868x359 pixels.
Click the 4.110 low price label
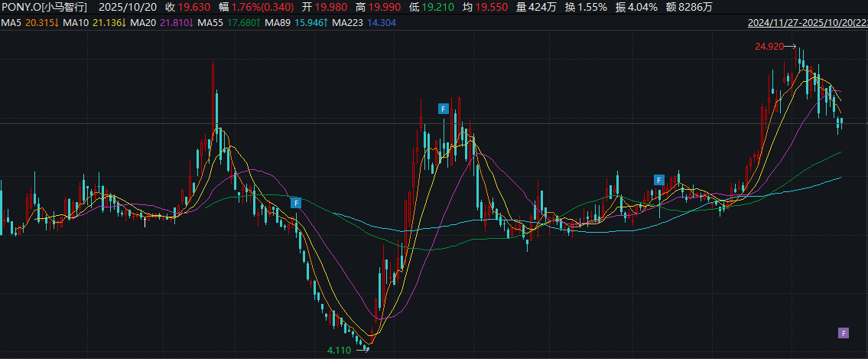click(x=340, y=350)
